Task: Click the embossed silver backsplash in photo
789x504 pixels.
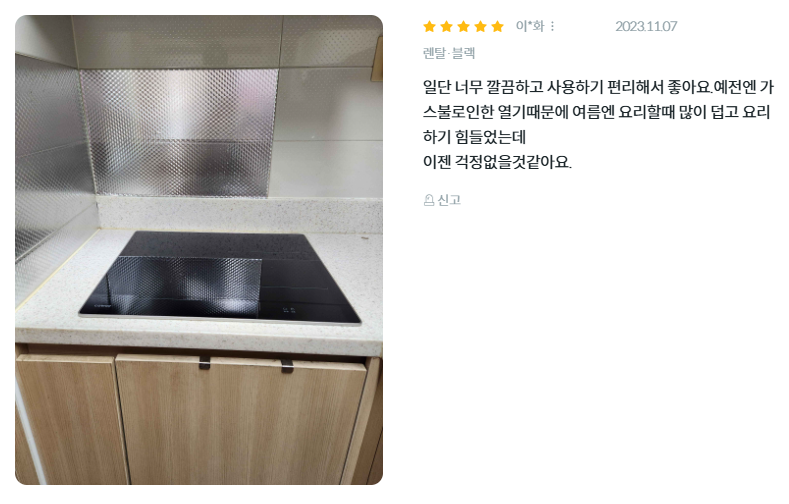Action: point(177,133)
